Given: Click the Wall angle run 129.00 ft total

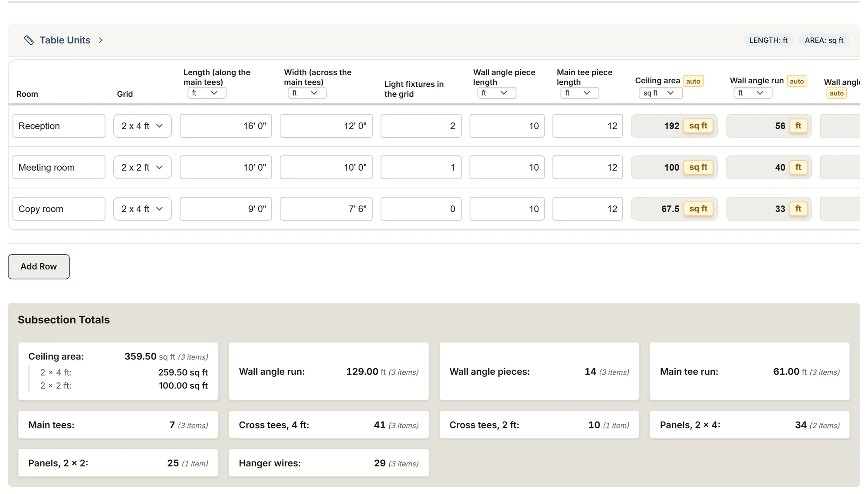Looking at the screenshot, I should (x=329, y=372).
